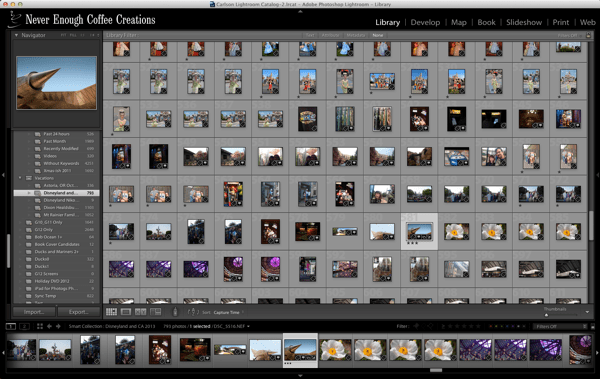Click the grid vertical scrollbar

pyautogui.click(x=591, y=226)
